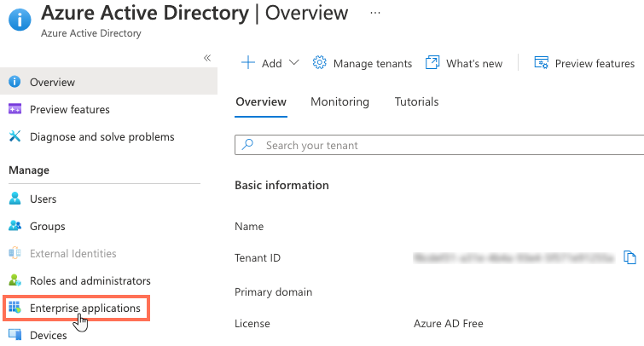Switch to the Monitoring tab

click(339, 101)
